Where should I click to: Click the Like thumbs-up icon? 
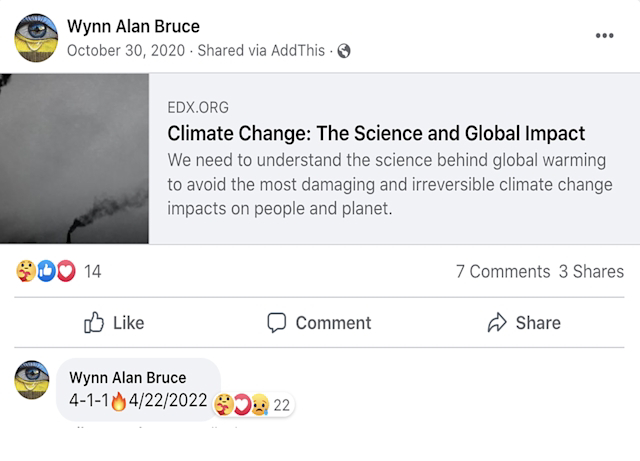94,322
